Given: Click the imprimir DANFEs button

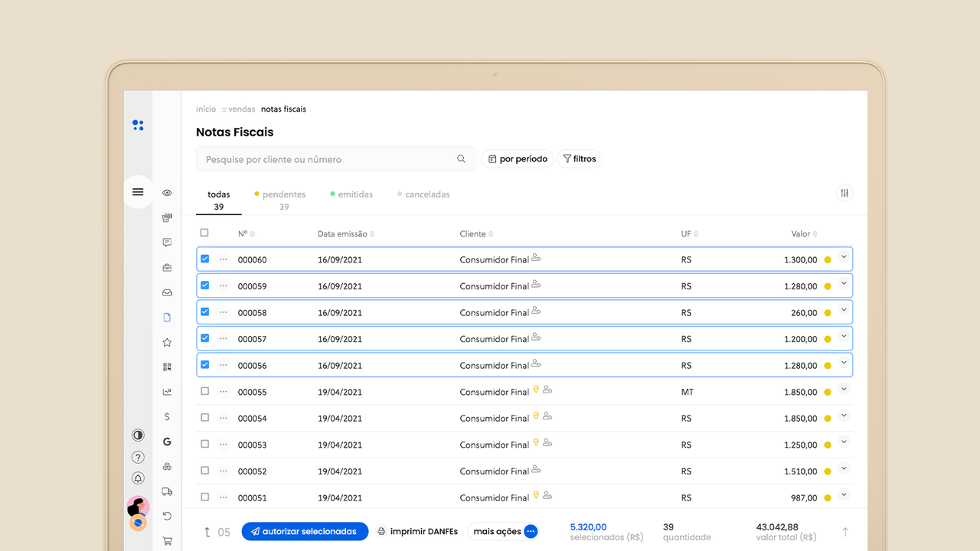Looking at the screenshot, I should [x=417, y=531].
